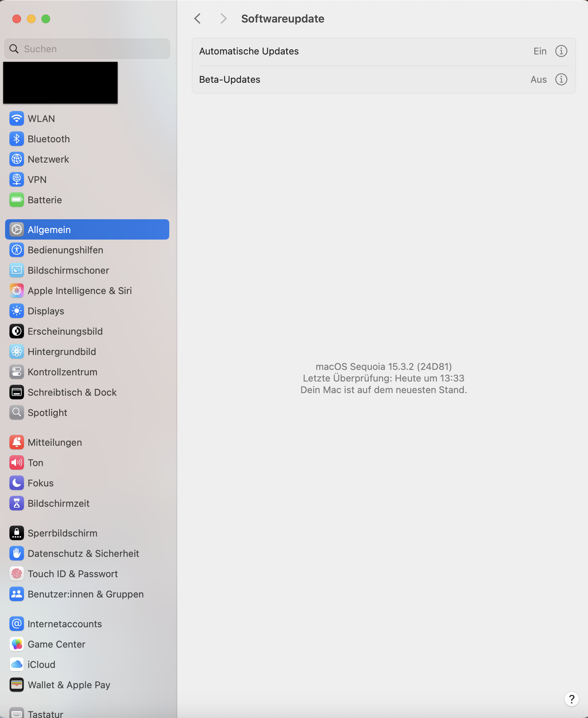Screen dimensions: 588x718
Task: Open Datenschutz & Sicherheit hand icon
Action: click(x=17, y=554)
